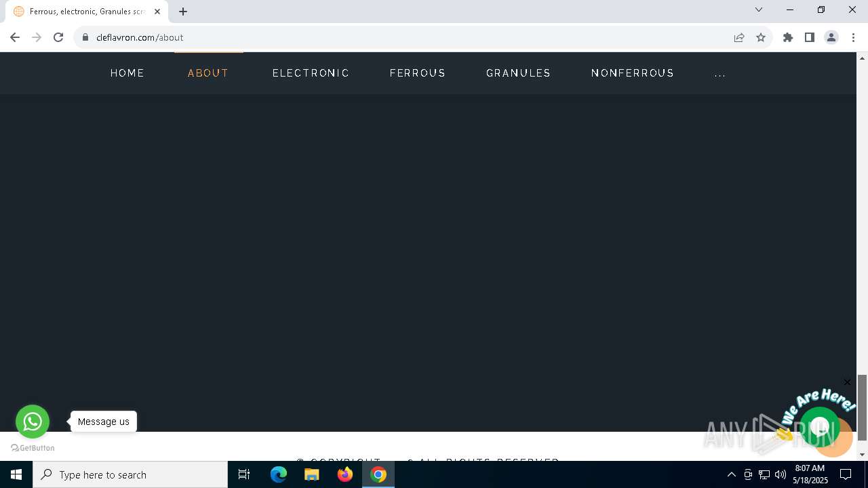Open a new browser tab

coord(183,12)
